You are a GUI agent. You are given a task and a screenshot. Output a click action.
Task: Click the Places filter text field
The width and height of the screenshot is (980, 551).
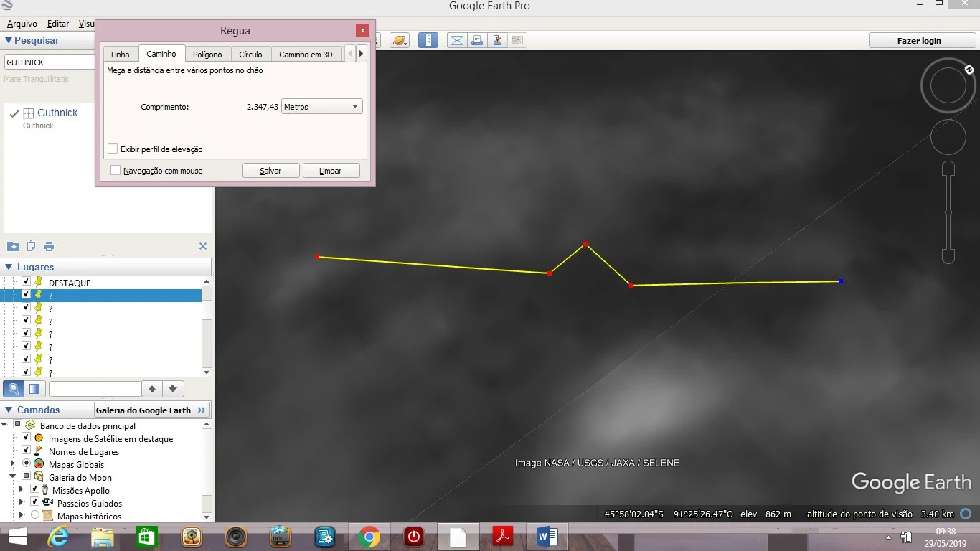(x=95, y=389)
